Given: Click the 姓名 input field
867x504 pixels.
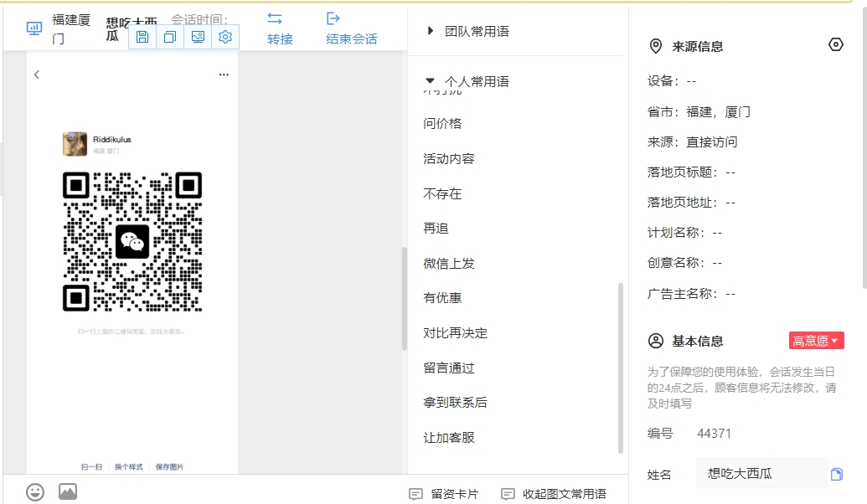Looking at the screenshot, I should [x=762, y=474].
